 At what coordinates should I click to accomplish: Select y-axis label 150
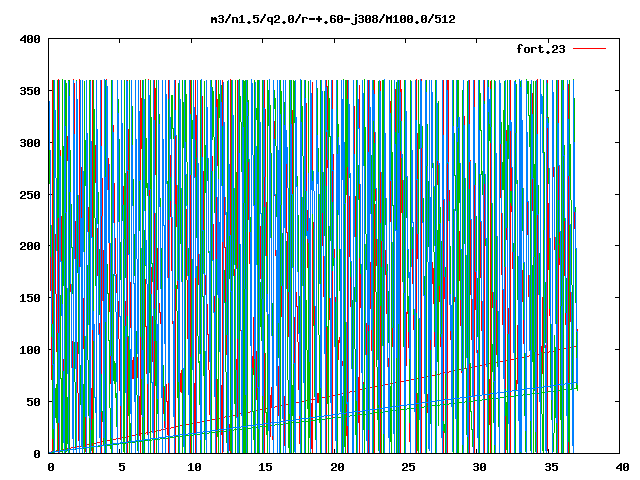30,298
